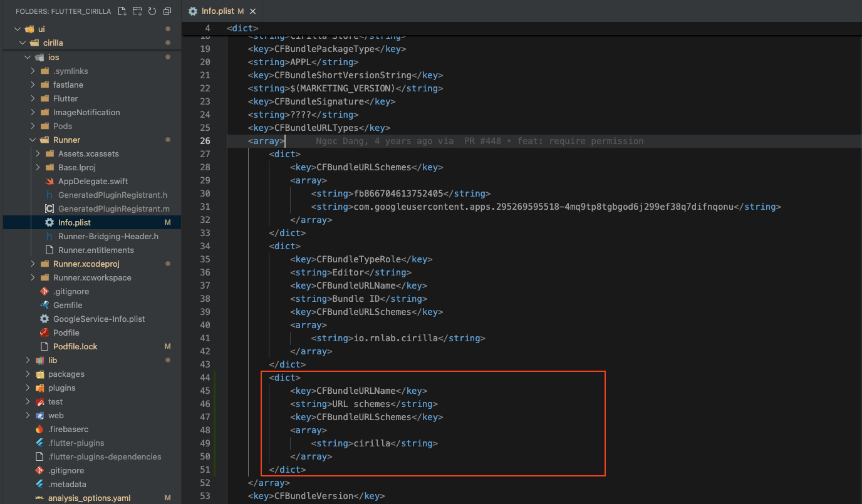The height and width of the screenshot is (504, 862).
Task: Open the .gitignore file below .flutter-plugins-dependencies
Action: click(x=91, y=470)
